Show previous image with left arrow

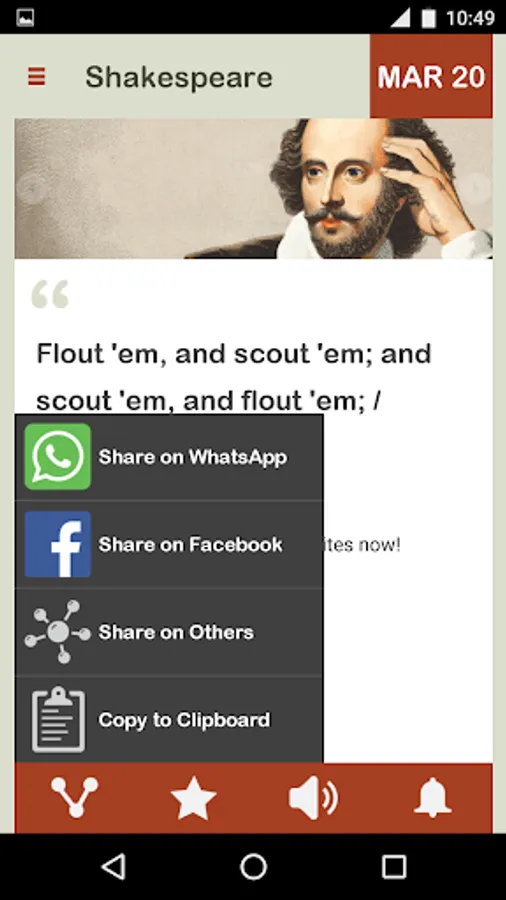(32, 187)
